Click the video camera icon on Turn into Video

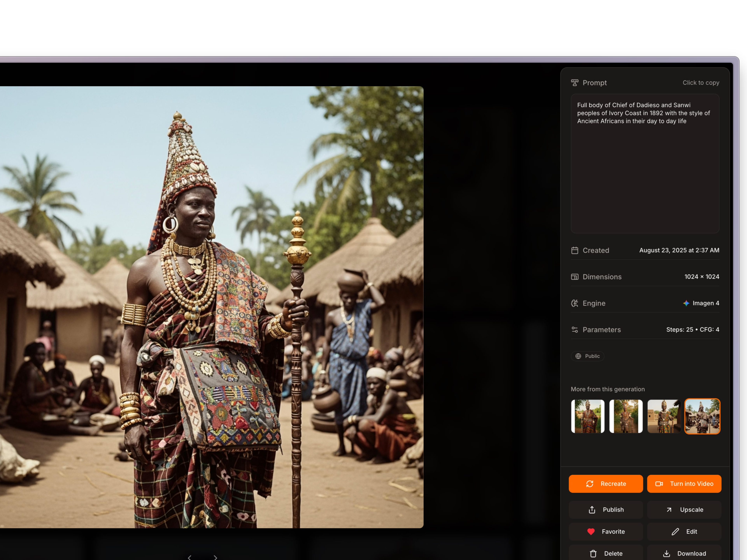pos(659,484)
